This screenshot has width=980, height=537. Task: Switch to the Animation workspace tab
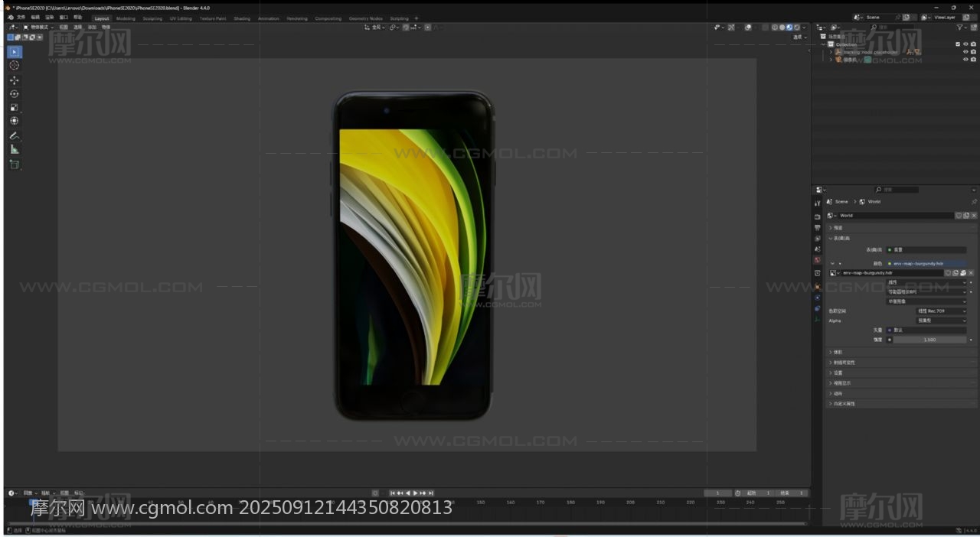coord(269,18)
